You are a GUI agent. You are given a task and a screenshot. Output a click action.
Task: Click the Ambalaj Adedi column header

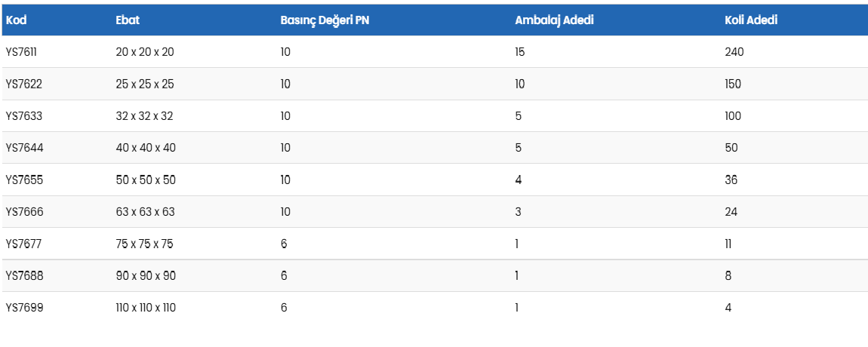(554, 20)
